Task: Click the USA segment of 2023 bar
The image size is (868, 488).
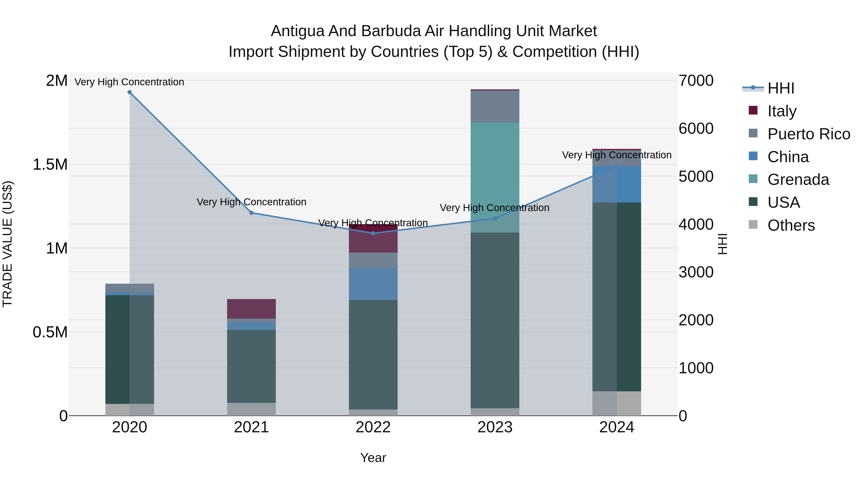Action: (x=495, y=320)
